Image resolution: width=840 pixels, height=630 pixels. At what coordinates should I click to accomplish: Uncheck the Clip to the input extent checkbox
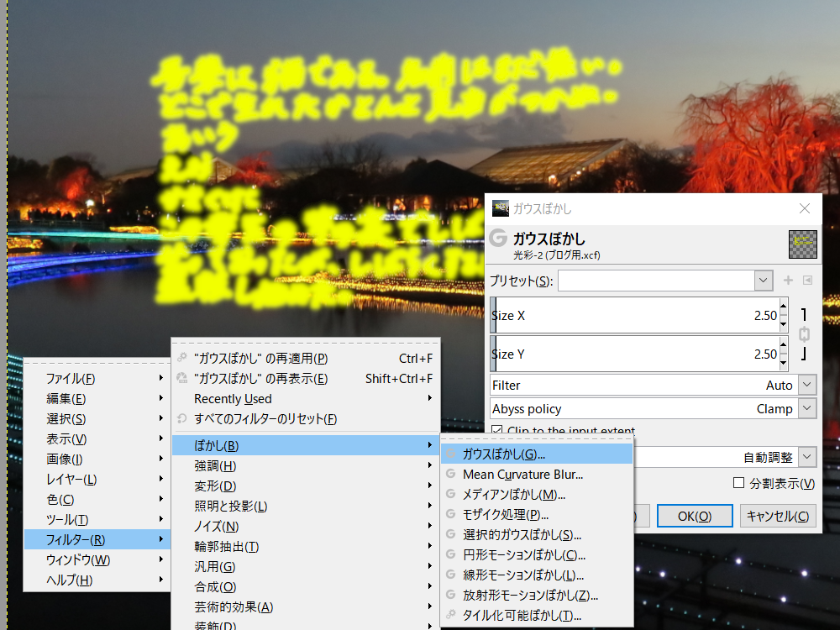tap(498, 428)
